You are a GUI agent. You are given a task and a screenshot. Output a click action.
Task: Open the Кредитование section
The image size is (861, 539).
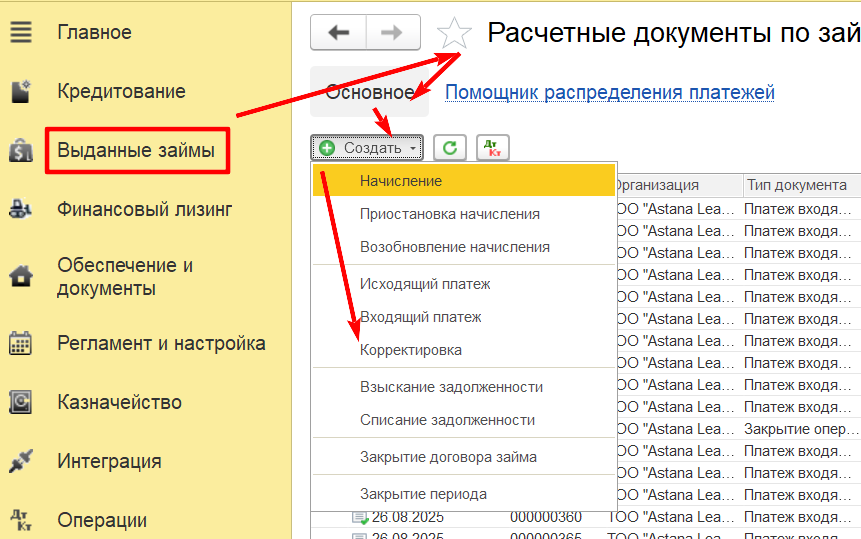(x=121, y=91)
